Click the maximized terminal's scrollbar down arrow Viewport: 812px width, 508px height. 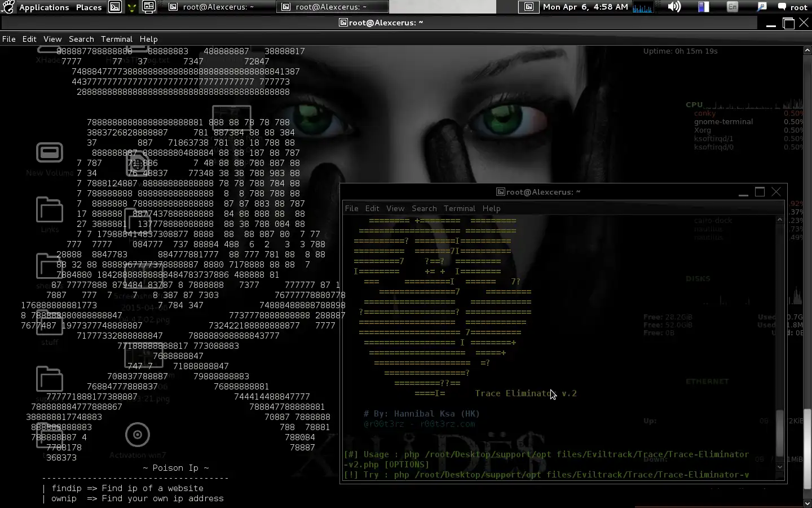point(807,503)
